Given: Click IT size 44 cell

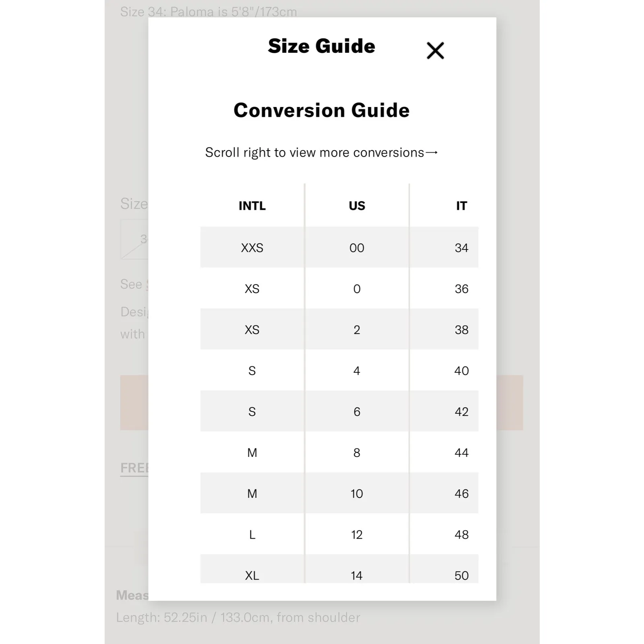Looking at the screenshot, I should 461,453.
